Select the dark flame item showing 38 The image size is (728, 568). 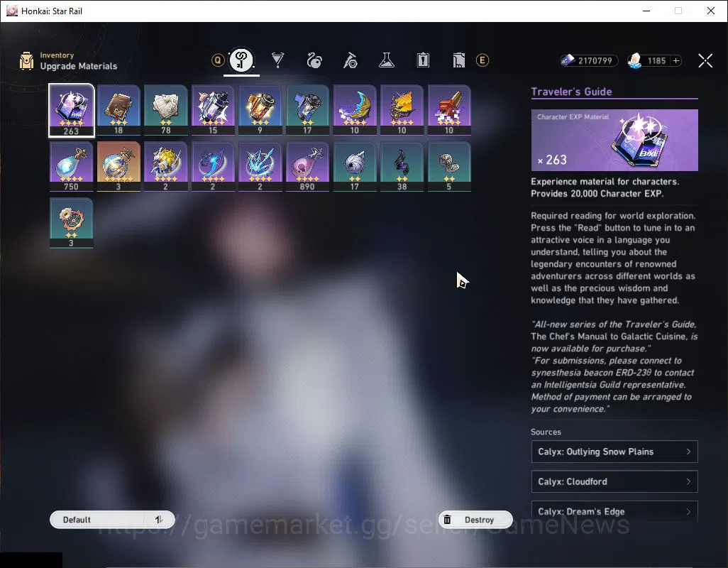point(402,166)
